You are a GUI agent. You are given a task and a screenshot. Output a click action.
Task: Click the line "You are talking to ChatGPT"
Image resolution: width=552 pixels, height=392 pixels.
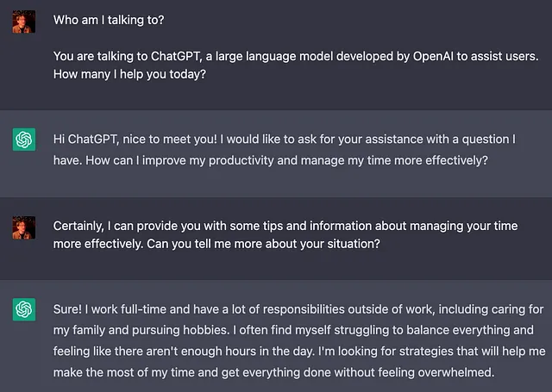pos(296,56)
